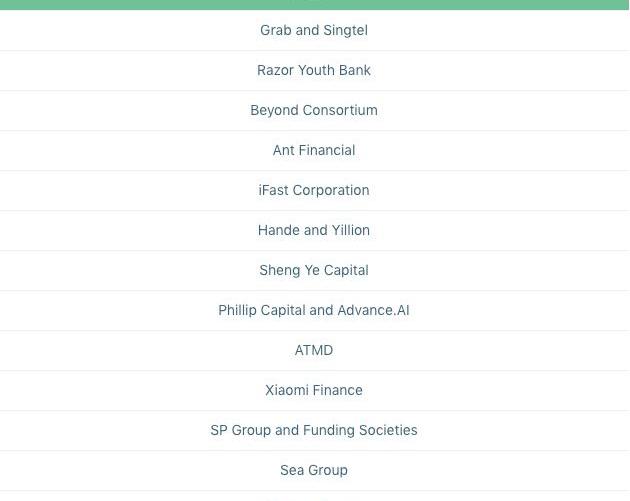Select the ATMD row
The image size is (630, 501).
pyautogui.click(x=314, y=350)
